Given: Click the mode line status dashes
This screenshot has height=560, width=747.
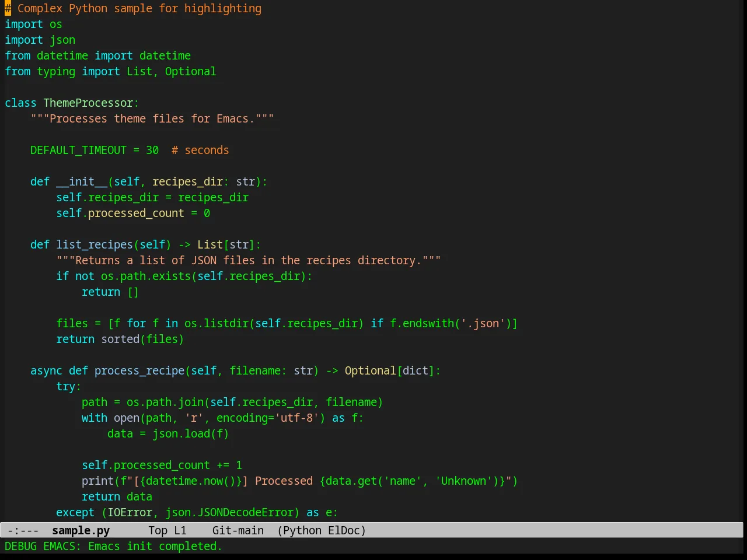Looking at the screenshot, I should tap(23, 530).
